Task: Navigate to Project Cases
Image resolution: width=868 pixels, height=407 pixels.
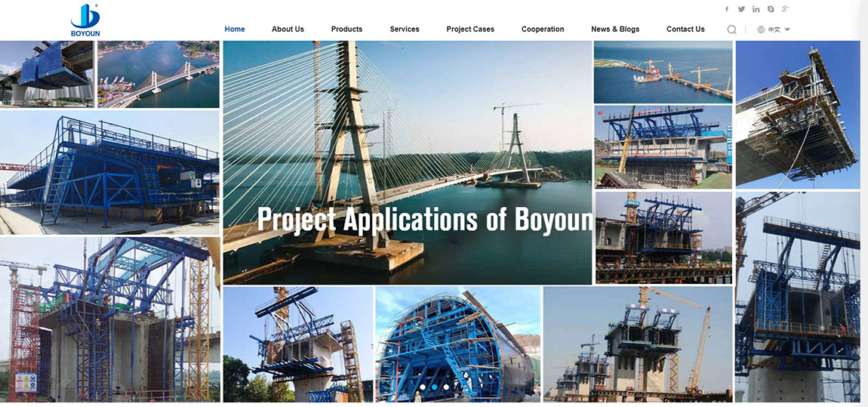Action: [x=470, y=29]
